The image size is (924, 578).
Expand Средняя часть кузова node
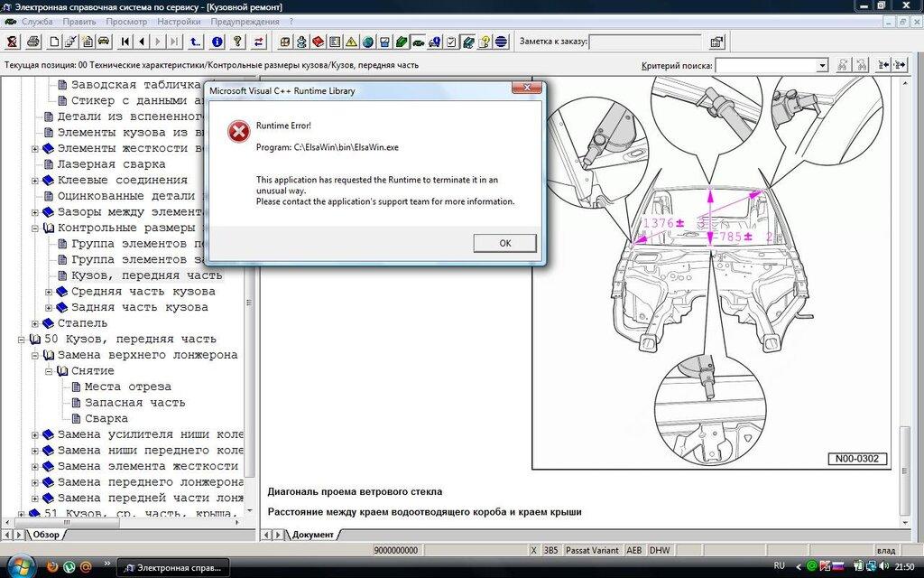(49, 292)
